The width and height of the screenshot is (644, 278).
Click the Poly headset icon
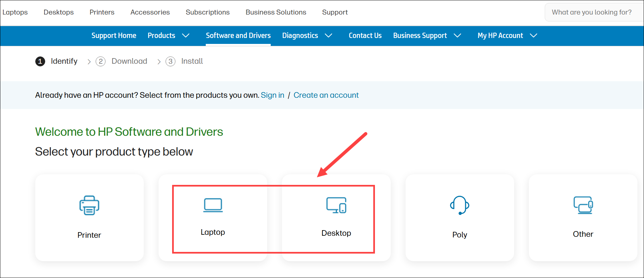(460, 205)
